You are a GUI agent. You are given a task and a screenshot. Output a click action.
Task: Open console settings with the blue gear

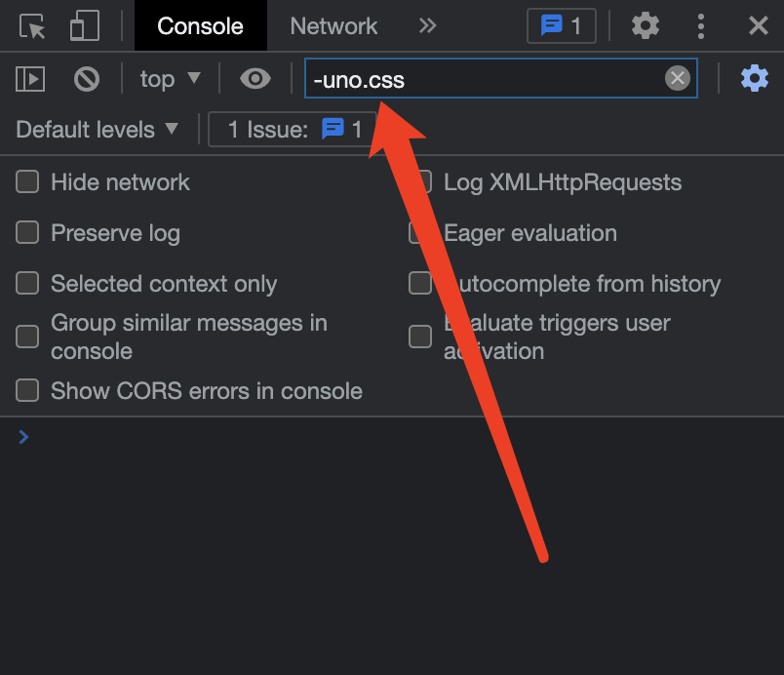(755, 79)
